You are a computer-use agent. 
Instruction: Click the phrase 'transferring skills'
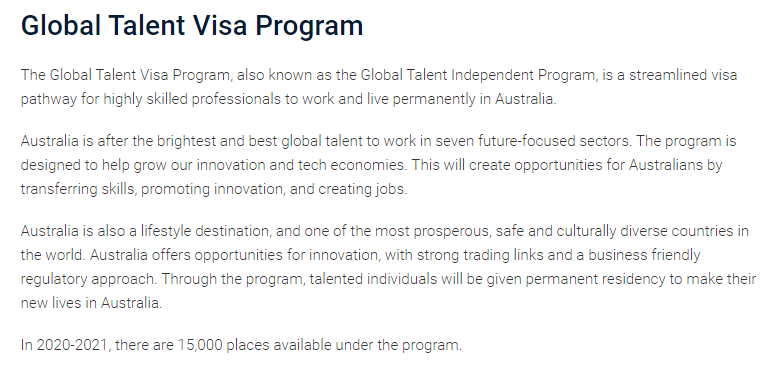point(77,189)
